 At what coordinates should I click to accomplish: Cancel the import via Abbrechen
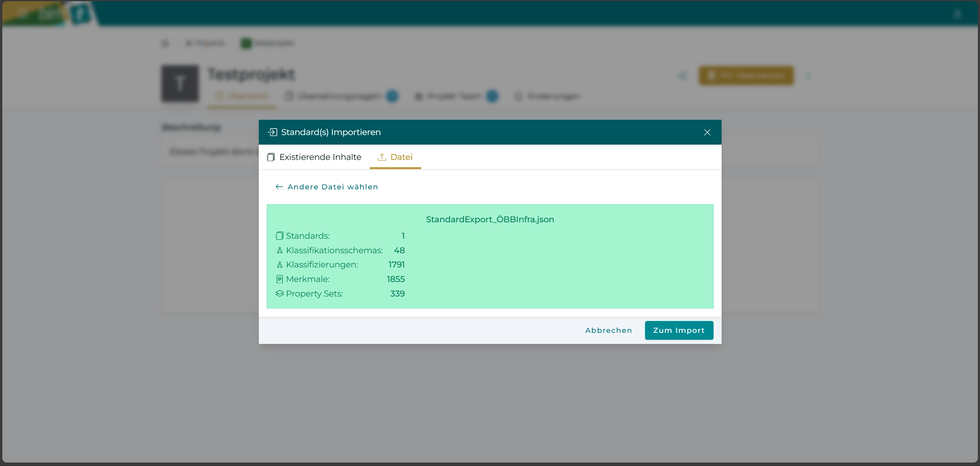point(608,330)
